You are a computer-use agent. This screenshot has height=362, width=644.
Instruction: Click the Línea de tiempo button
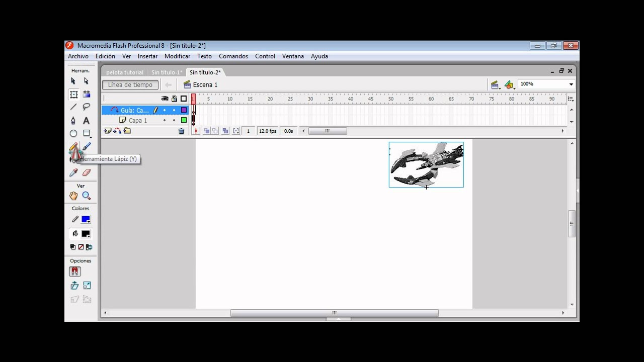(x=130, y=85)
